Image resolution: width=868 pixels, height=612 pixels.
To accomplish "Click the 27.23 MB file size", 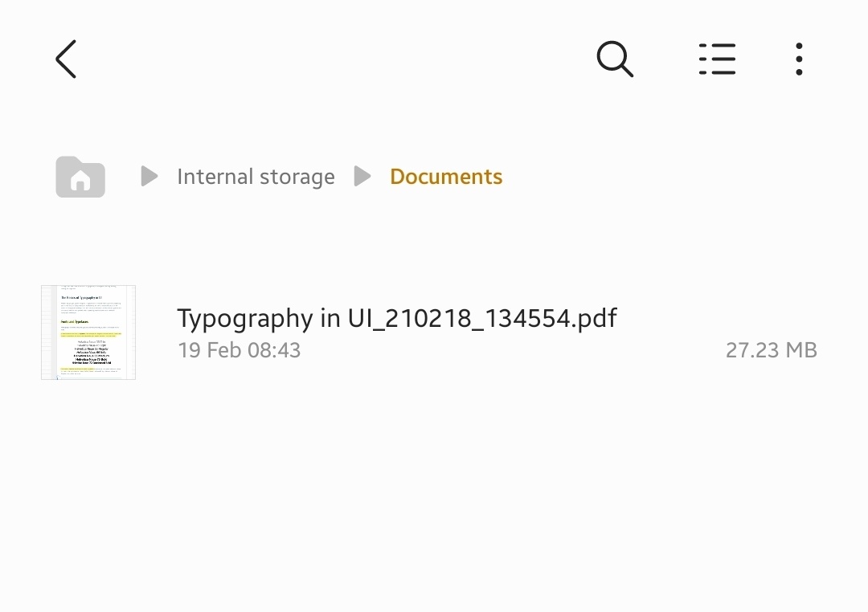I will 771,350.
